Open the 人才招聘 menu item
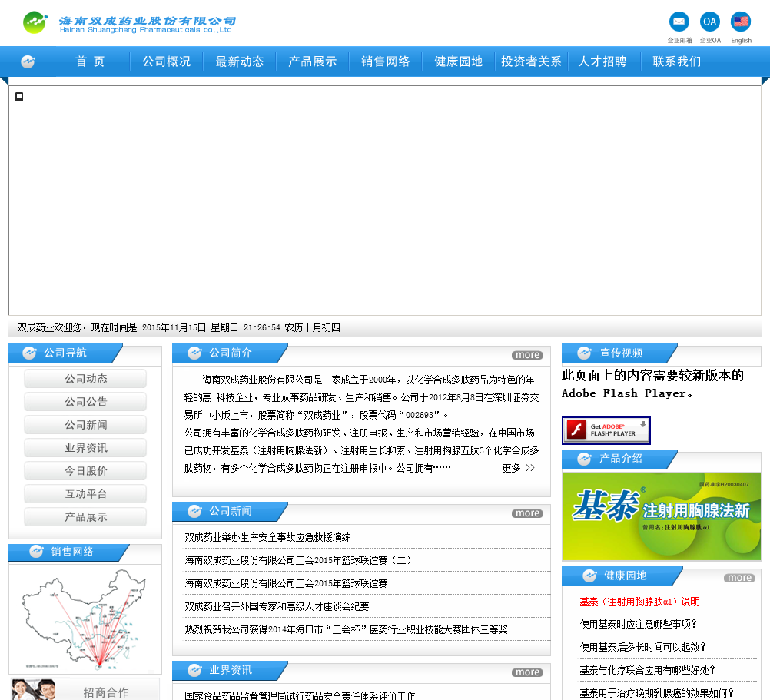Image resolution: width=770 pixels, height=700 pixels. click(x=602, y=61)
